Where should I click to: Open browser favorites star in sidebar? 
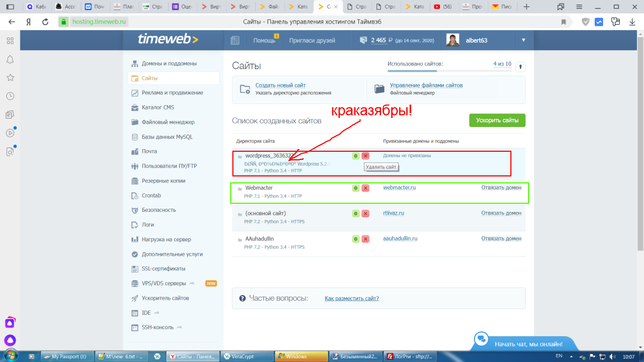pyautogui.click(x=10, y=78)
